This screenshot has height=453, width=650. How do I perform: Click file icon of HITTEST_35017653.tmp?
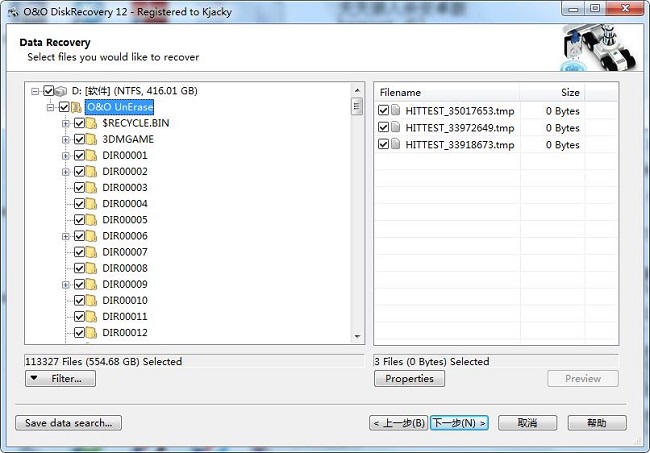click(396, 110)
